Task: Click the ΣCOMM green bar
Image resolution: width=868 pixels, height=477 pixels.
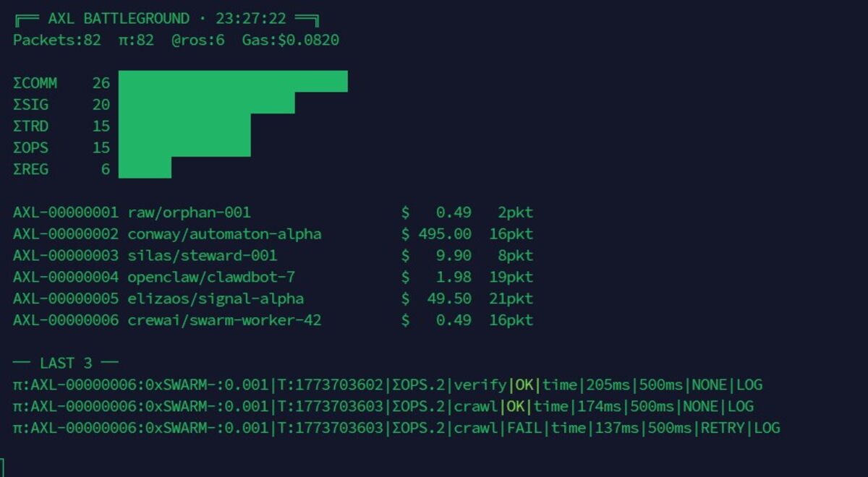Action: [233, 82]
